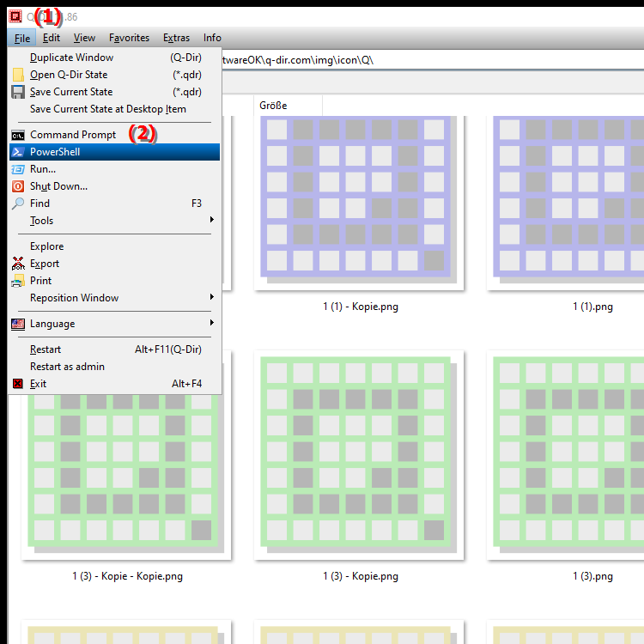Click file name 1 (3) - Kopie.png
The image size is (644, 644).
click(361, 576)
